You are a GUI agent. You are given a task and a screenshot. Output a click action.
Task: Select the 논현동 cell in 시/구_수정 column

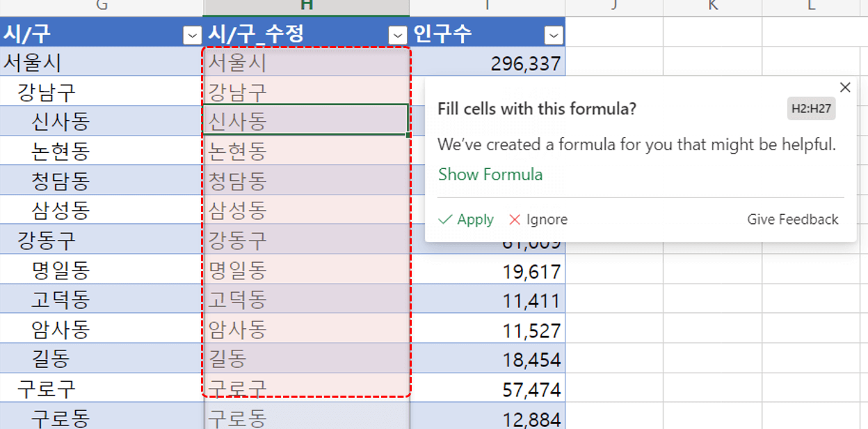pyautogui.click(x=307, y=151)
